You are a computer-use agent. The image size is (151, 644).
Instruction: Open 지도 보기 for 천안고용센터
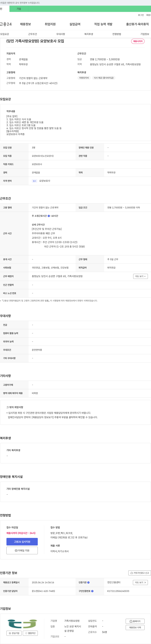(140, 582)
